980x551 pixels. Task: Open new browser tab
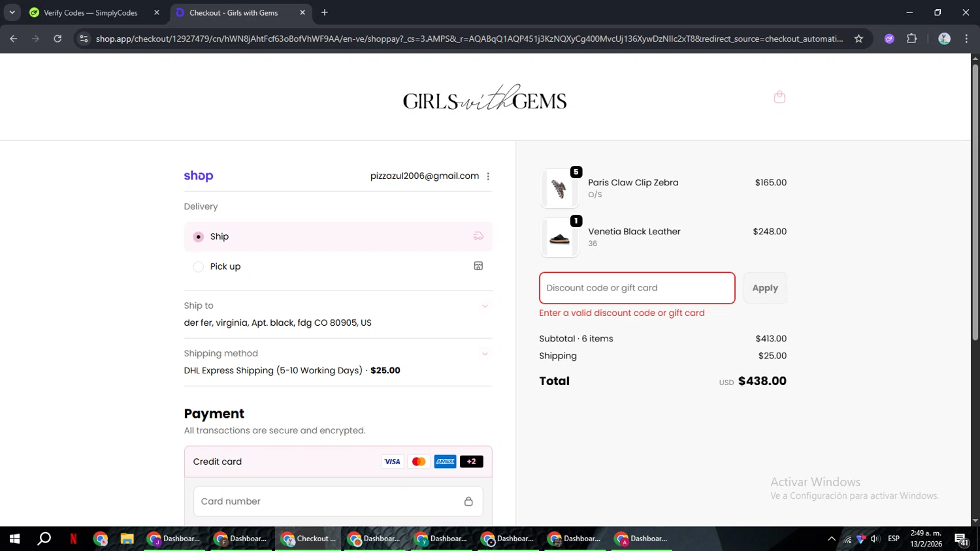(x=325, y=12)
